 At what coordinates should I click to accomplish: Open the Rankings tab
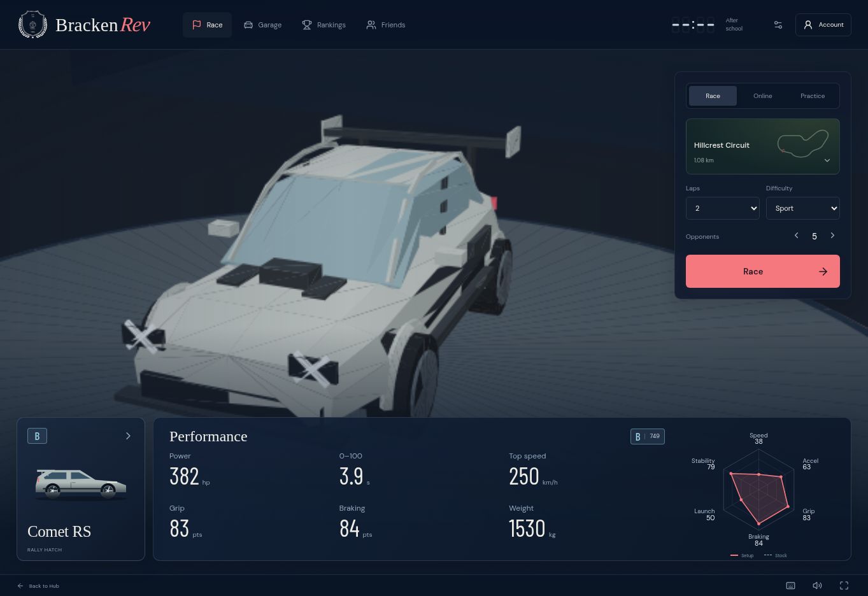pyautogui.click(x=324, y=25)
